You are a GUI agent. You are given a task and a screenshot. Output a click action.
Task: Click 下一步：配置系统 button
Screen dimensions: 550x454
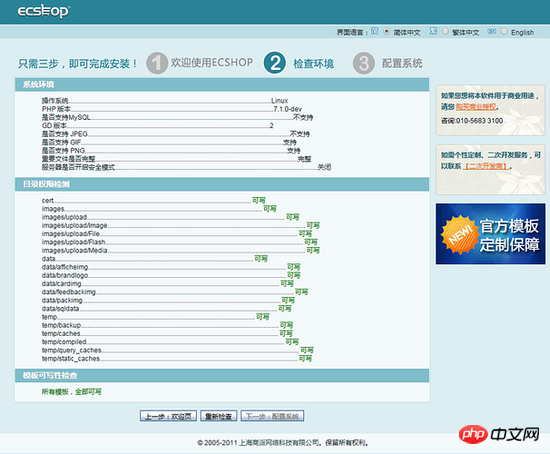(272, 416)
